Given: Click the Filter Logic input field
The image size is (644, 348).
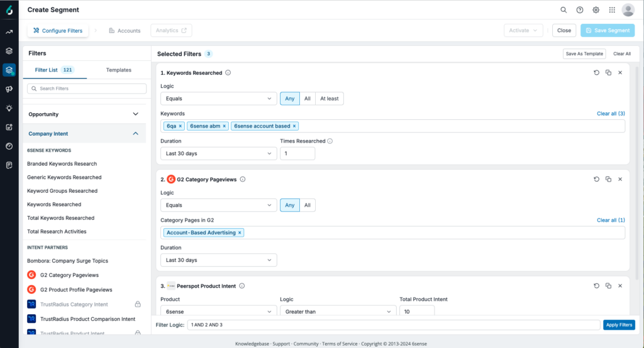Looking at the screenshot, I should click(x=394, y=325).
